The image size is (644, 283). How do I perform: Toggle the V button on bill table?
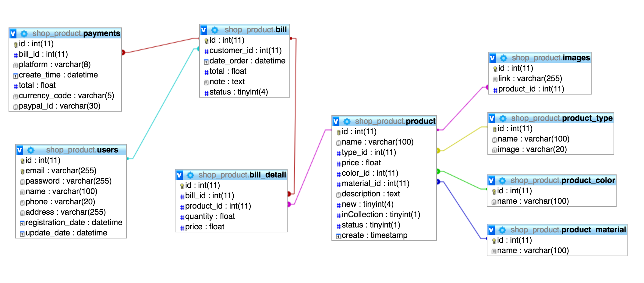coord(204,30)
